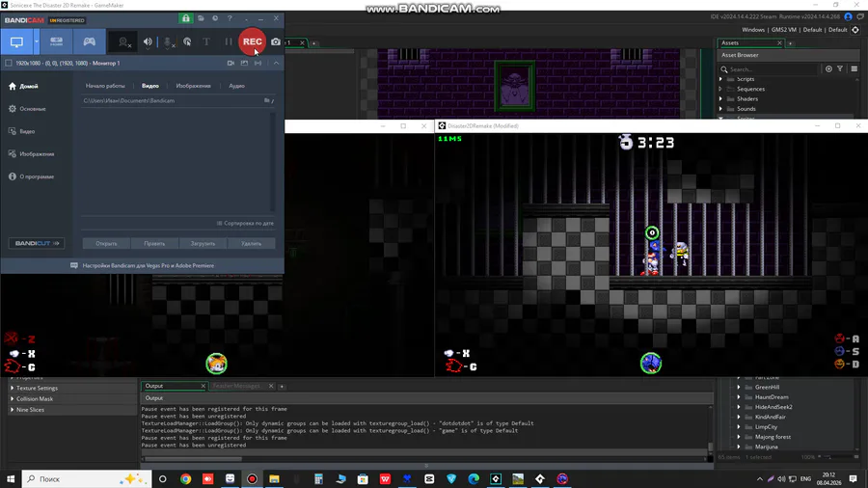
Task: Toggle speaker sound recording in Bandicam
Action: (x=148, y=42)
